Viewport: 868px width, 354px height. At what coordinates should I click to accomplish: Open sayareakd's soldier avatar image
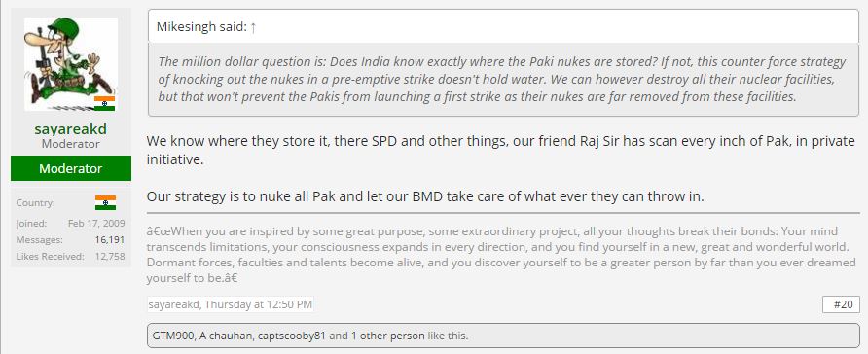71,64
